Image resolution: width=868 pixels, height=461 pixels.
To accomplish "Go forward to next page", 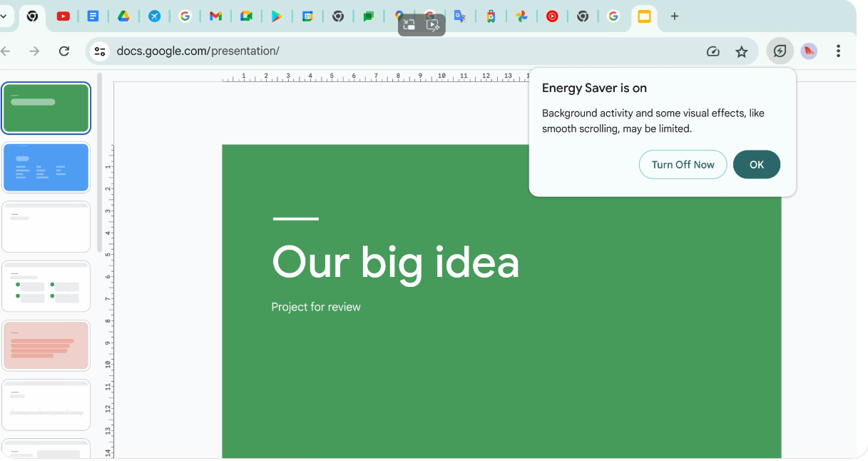I will pyautogui.click(x=34, y=51).
